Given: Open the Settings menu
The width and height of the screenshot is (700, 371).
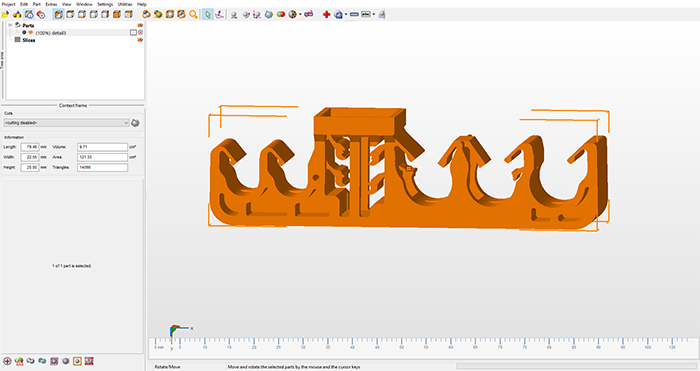Looking at the screenshot, I should pyautogui.click(x=105, y=4).
